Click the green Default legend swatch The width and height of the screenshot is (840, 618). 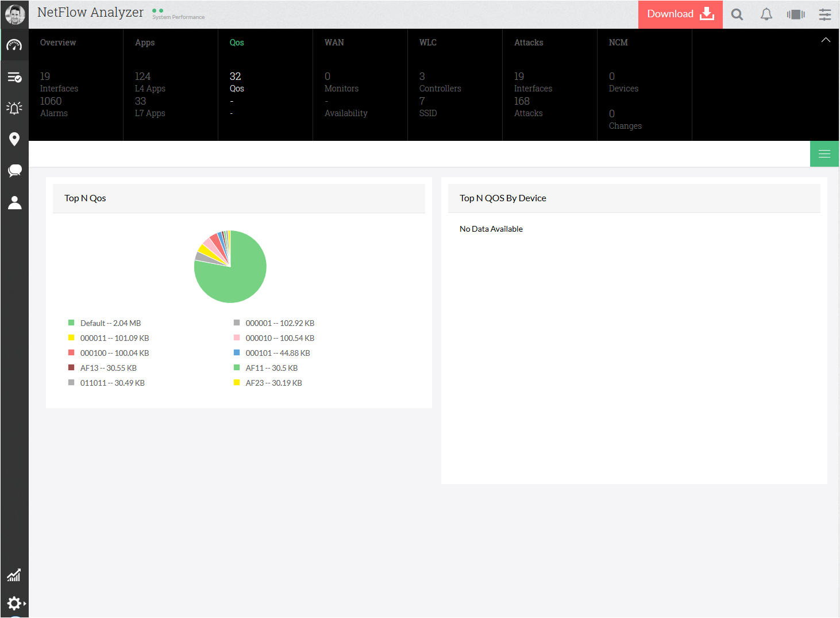click(x=71, y=323)
